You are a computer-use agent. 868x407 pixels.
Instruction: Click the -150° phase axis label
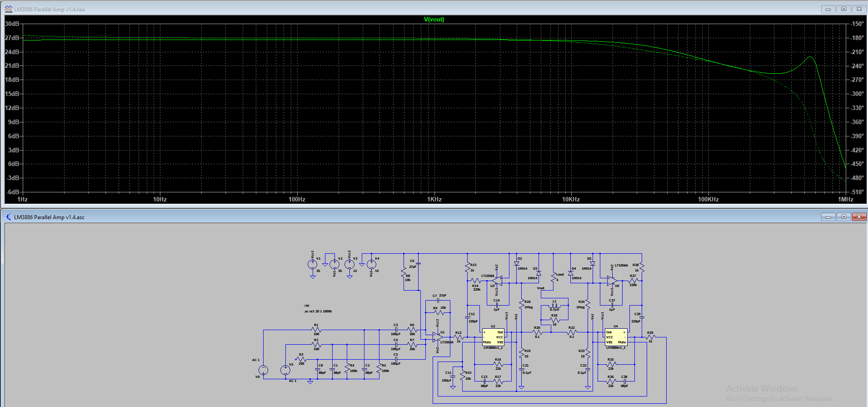857,24
